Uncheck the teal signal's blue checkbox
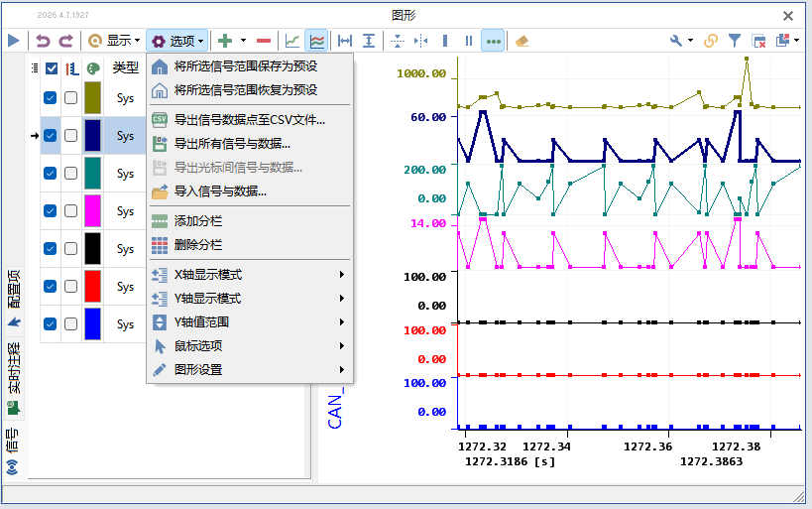The width and height of the screenshot is (812, 509). tap(51, 173)
